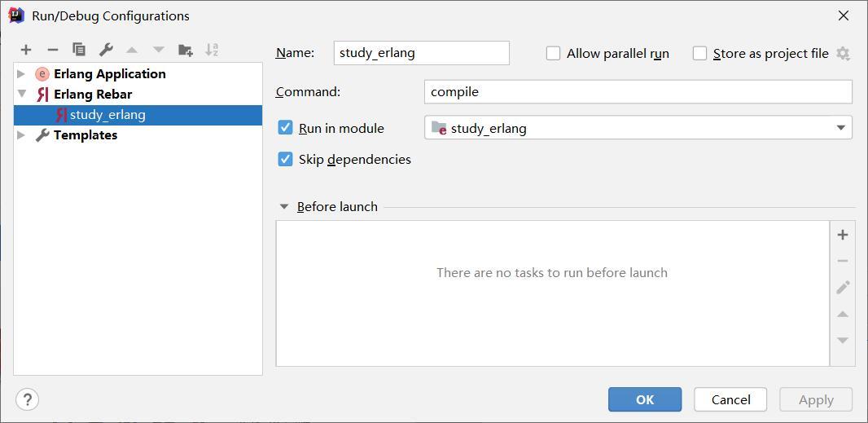Screen dimensions: 868x423
Task: Sort configurations alphabetically with the a-z icon
Action: (x=212, y=50)
